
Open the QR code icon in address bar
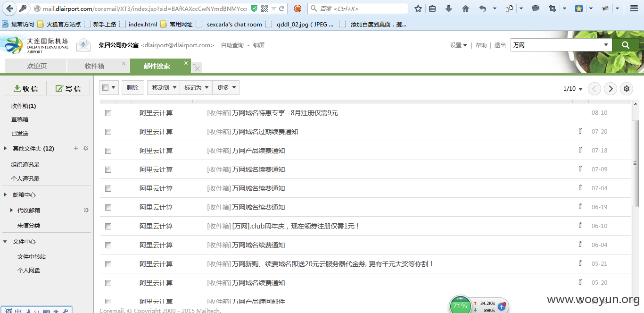click(264, 8)
